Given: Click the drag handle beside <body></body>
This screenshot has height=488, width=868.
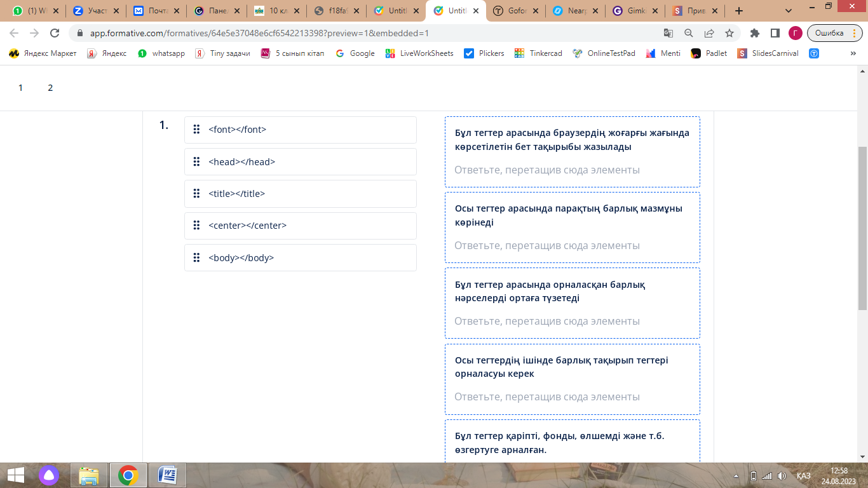Looking at the screenshot, I should click(196, 257).
